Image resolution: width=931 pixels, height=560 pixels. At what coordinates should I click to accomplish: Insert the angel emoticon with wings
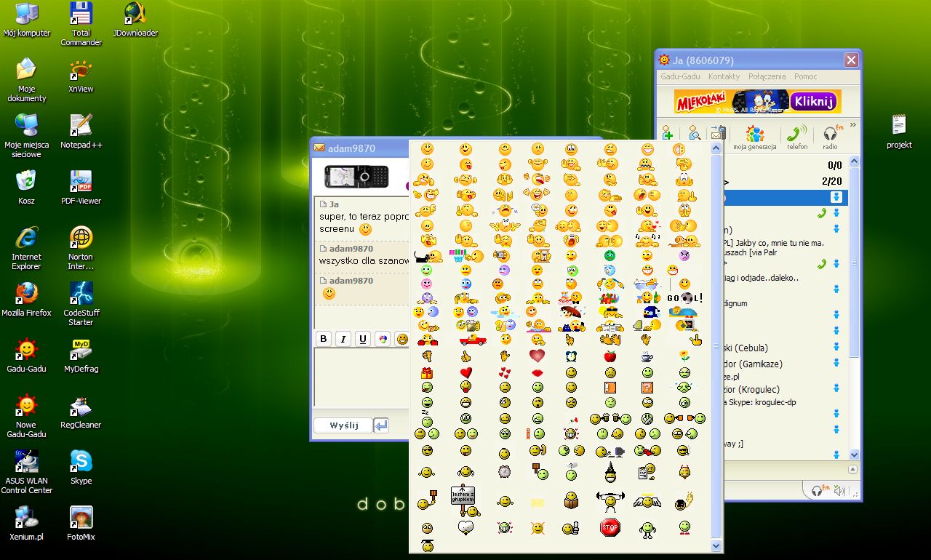tap(647, 501)
